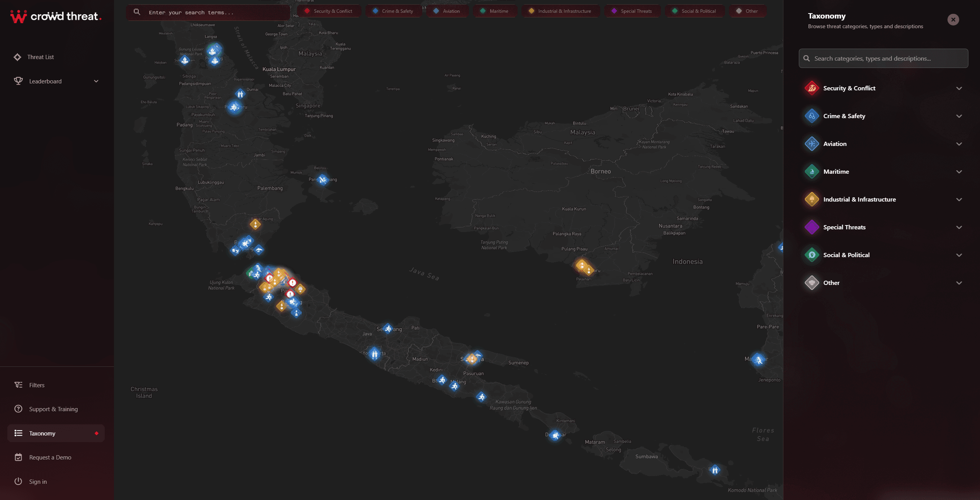Click the Other category grey diamond icon
This screenshot has height=500, width=980.
(x=812, y=283)
